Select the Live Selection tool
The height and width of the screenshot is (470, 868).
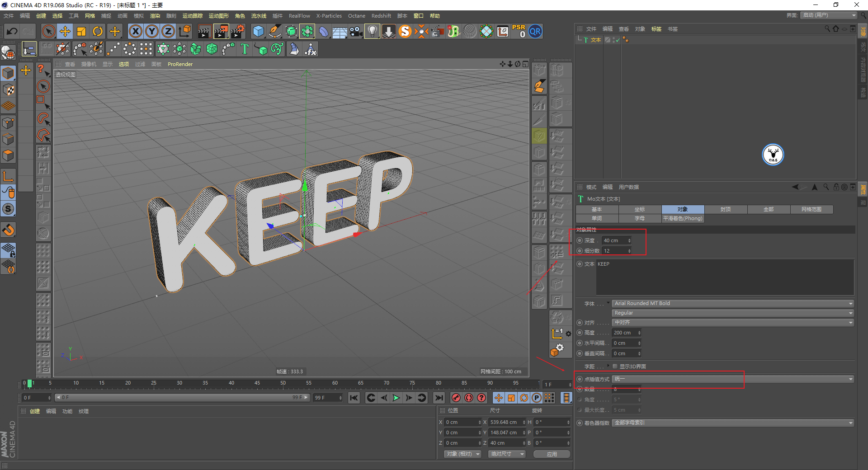[48, 32]
